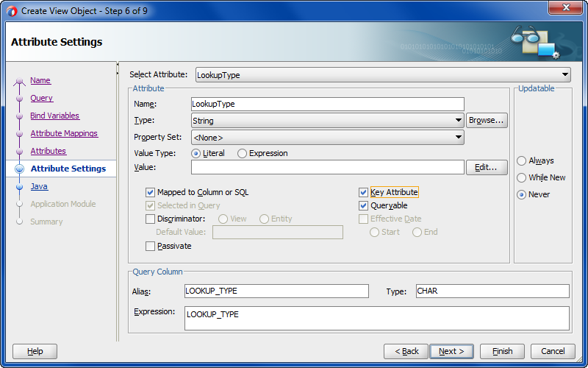Set Updatable to While New

(521, 178)
